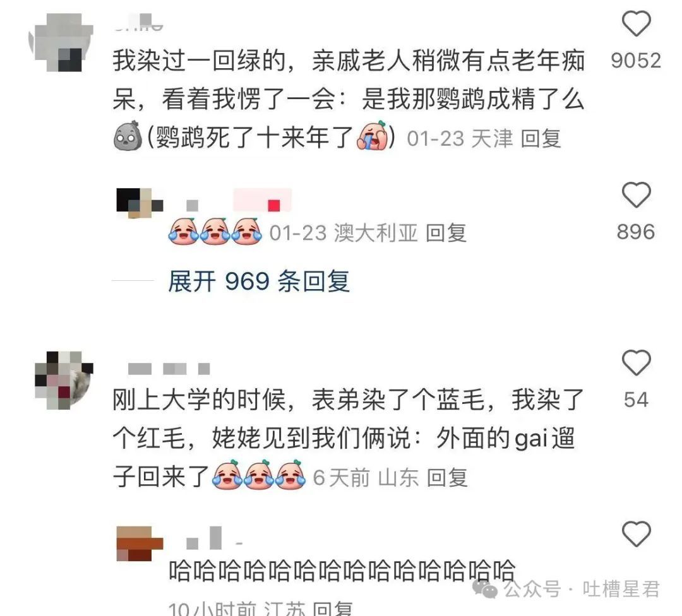Like the 哈哈哈 reply from Jiangsu
This screenshot has width=682, height=616.
637,533
